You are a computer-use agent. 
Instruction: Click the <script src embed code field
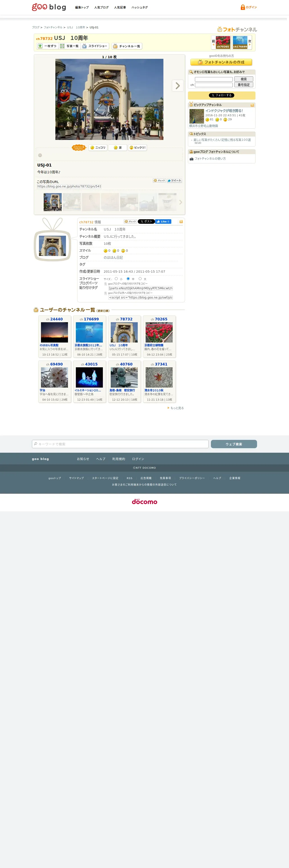[x=140, y=297]
